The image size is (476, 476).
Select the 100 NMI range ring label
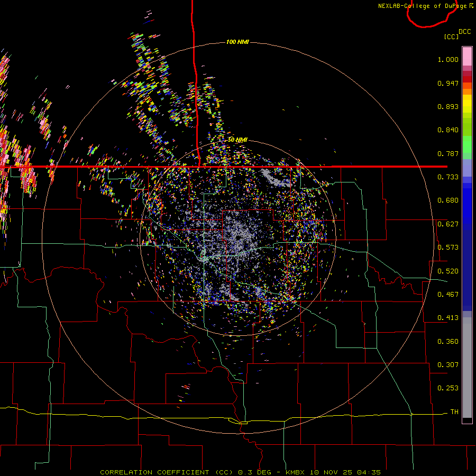(237, 42)
